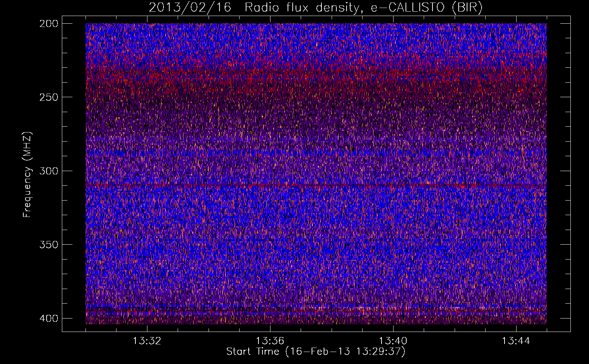This screenshot has height=364, width=589.
Task: Click the 200 frequency tick label
Action: coord(49,24)
